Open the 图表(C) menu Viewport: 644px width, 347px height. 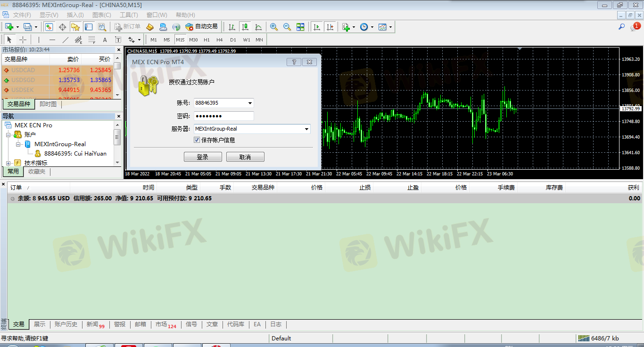(x=101, y=15)
